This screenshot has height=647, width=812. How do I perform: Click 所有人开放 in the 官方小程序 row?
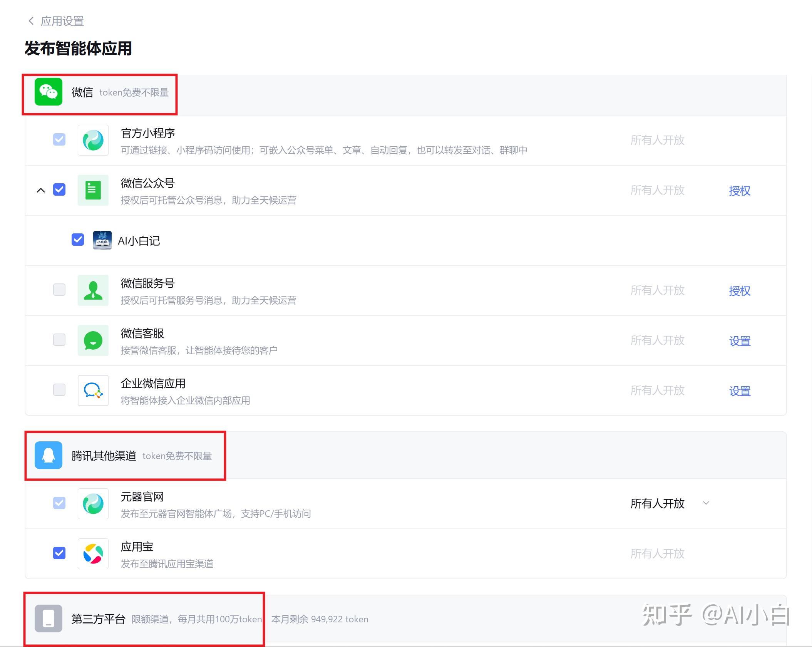tap(658, 140)
